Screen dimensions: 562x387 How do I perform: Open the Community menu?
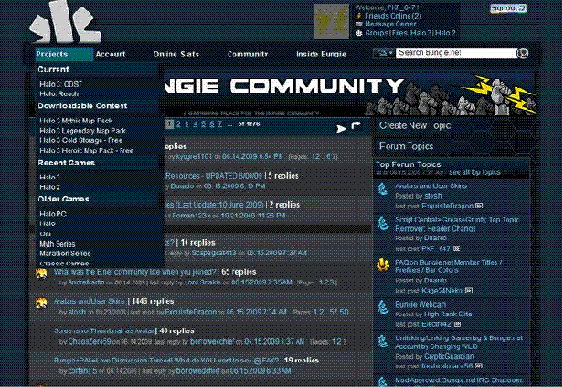[248, 54]
